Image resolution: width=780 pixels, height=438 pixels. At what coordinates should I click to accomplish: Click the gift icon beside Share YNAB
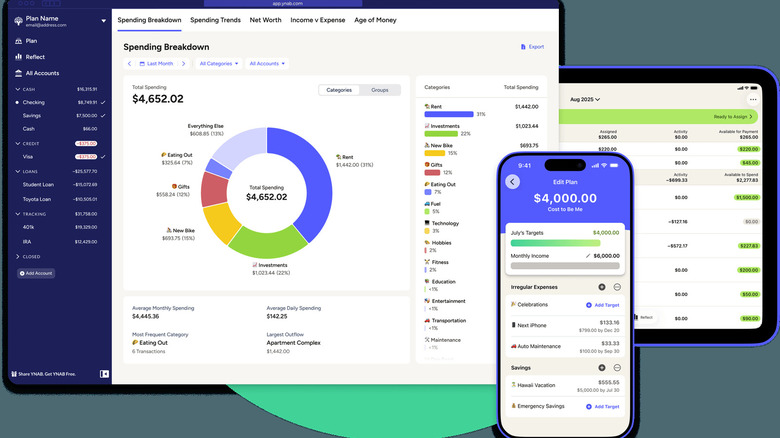click(x=14, y=374)
